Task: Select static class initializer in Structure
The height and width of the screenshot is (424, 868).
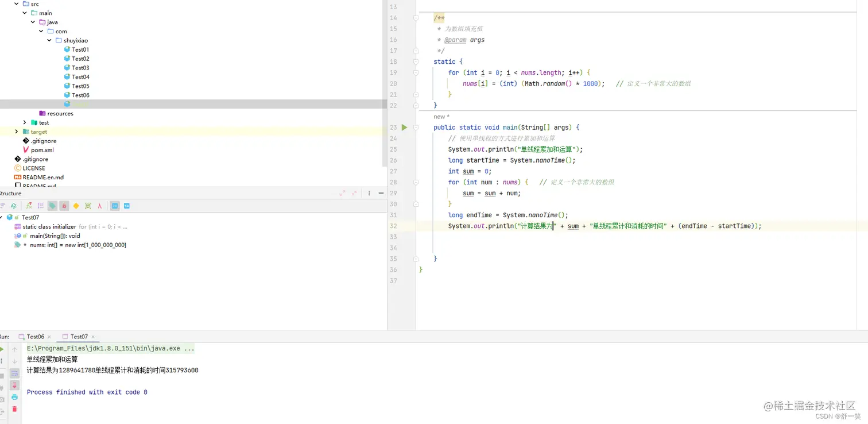Action: (x=48, y=227)
